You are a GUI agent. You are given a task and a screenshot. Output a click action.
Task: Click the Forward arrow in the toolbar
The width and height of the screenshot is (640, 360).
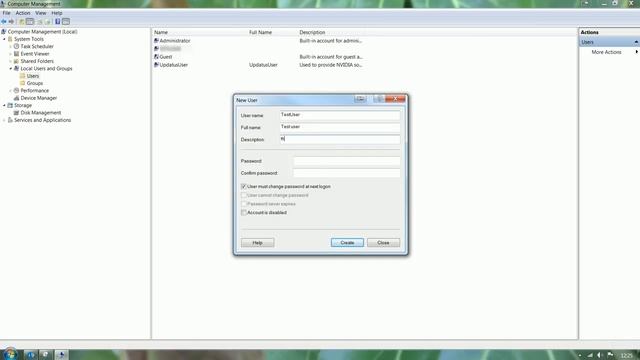click(x=11, y=21)
